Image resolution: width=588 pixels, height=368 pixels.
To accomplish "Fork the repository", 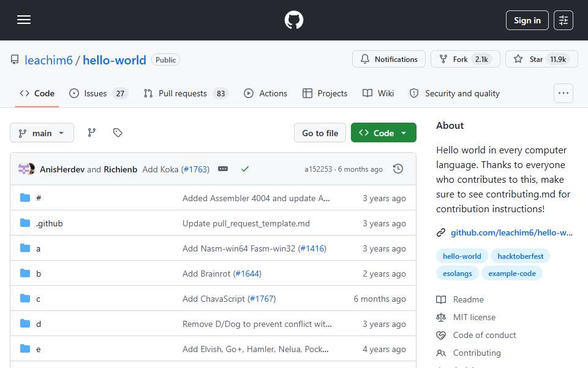I will 465,59.
